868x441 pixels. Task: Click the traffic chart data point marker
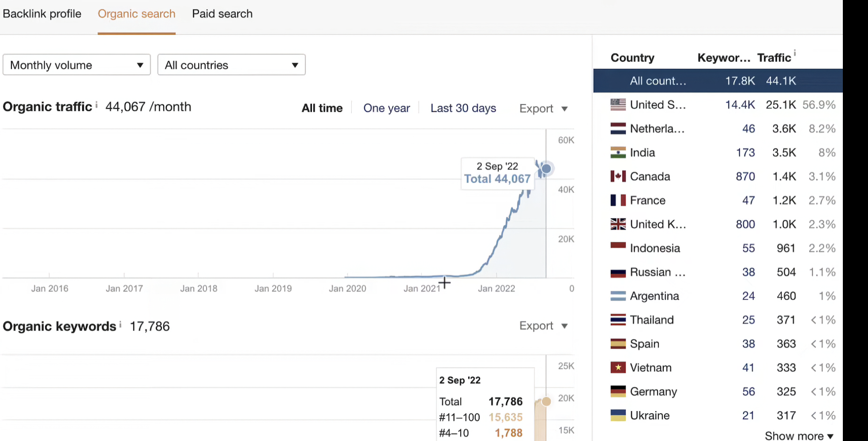546,169
